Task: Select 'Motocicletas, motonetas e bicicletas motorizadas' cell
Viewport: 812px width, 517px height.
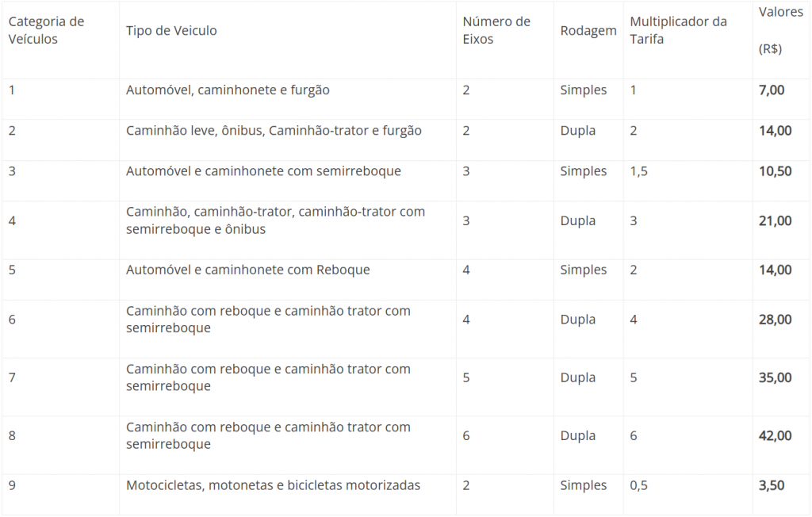Action: click(273, 485)
